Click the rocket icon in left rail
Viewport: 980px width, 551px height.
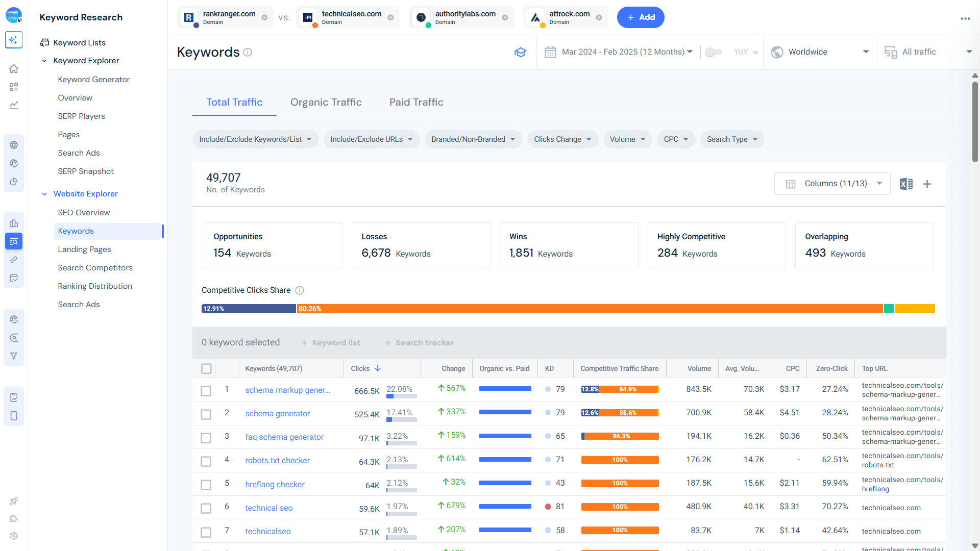[x=14, y=501]
